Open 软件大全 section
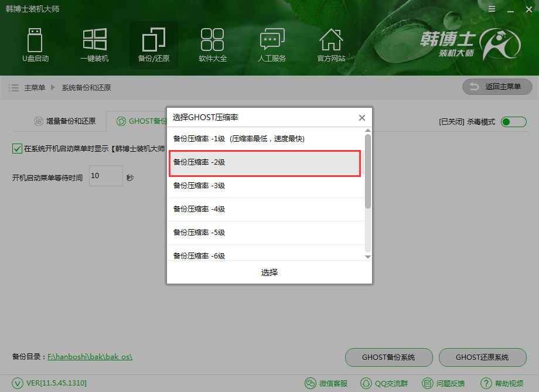539x392 pixels. pyautogui.click(x=212, y=45)
